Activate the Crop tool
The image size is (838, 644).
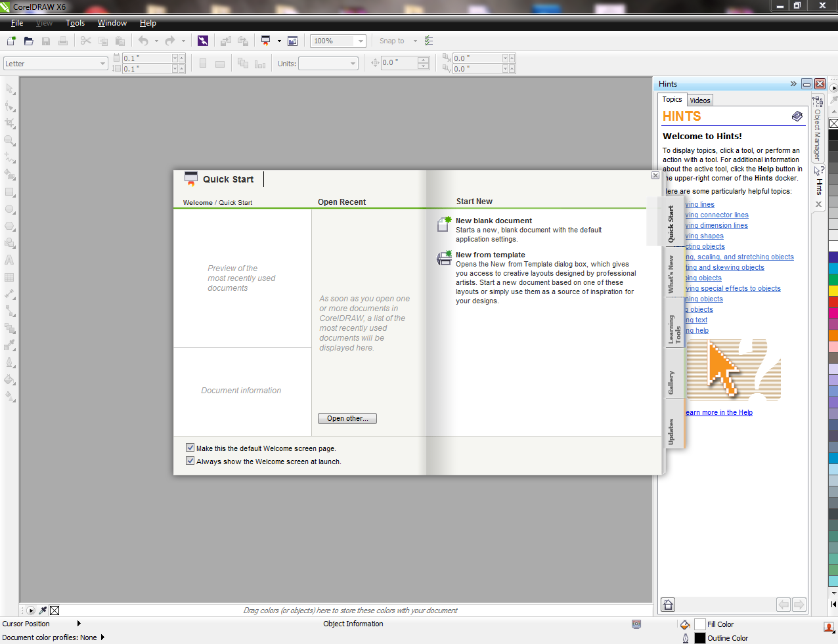(9, 123)
